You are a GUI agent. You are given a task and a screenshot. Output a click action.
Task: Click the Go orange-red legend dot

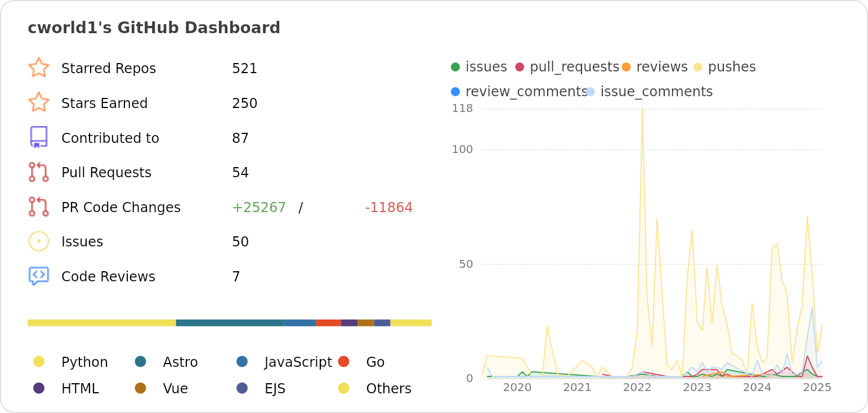point(344,362)
